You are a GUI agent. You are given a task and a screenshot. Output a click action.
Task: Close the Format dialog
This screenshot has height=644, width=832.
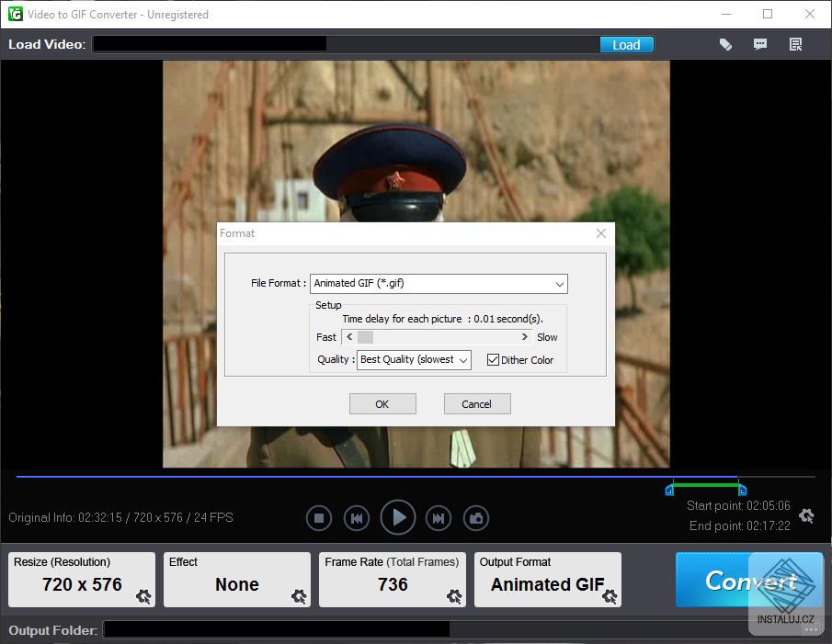[x=600, y=233]
